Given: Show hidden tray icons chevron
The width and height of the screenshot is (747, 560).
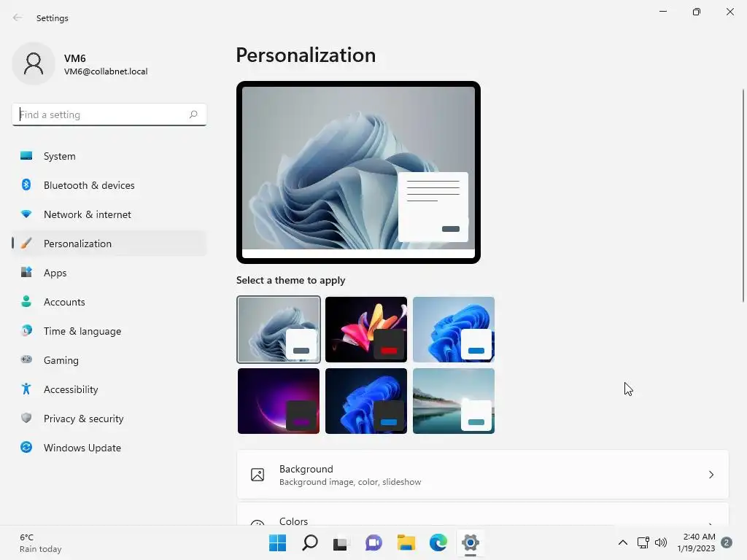Looking at the screenshot, I should pyautogui.click(x=623, y=542).
